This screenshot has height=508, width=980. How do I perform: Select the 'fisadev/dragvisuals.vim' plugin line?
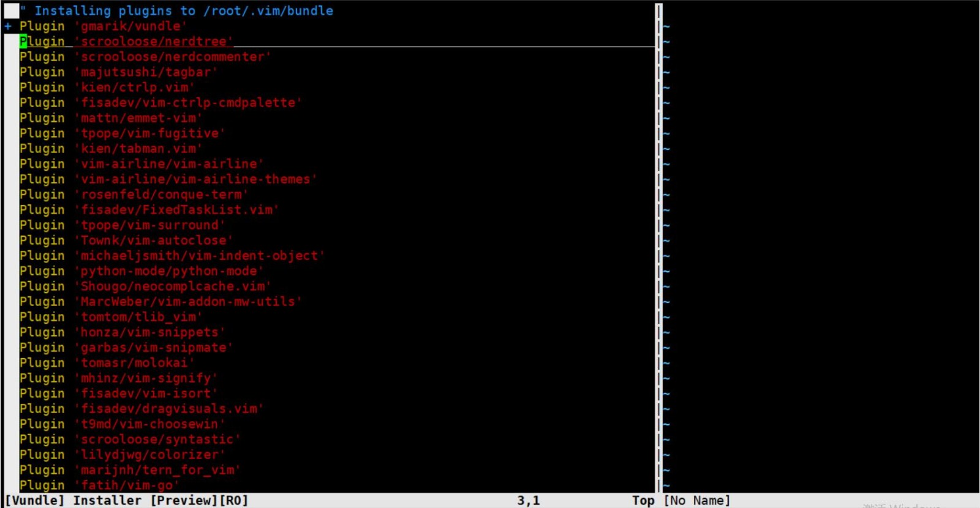click(141, 409)
